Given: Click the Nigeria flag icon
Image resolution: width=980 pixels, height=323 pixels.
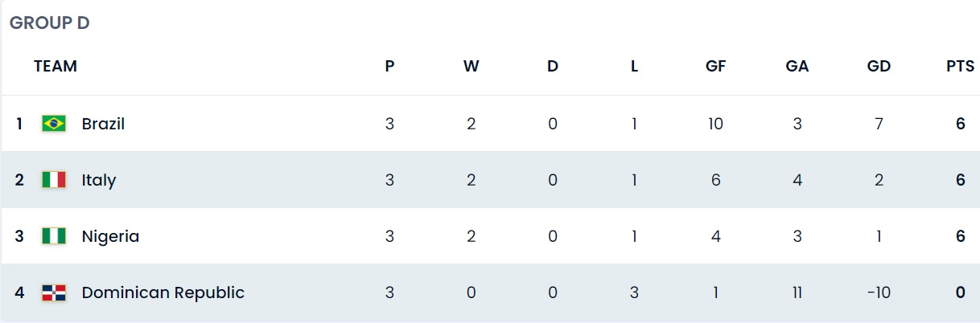Looking at the screenshot, I should coord(54,236).
